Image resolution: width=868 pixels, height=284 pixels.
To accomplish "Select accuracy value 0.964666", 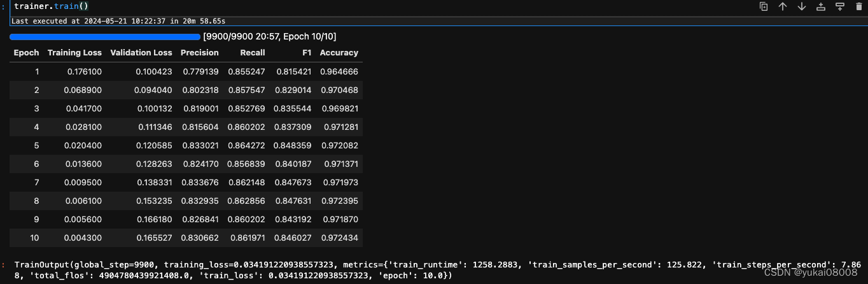I will pos(340,71).
